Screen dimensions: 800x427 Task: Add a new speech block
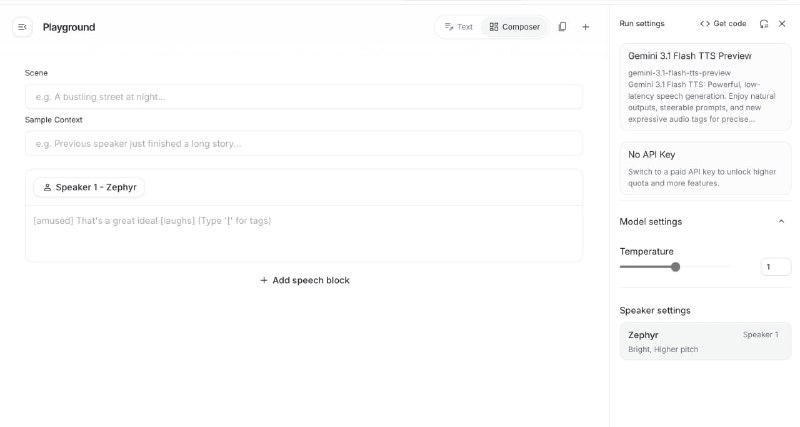click(x=304, y=280)
